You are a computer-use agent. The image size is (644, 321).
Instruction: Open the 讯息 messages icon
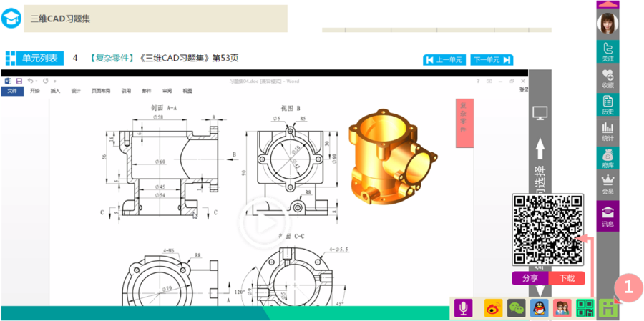pyautogui.click(x=608, y=217)
